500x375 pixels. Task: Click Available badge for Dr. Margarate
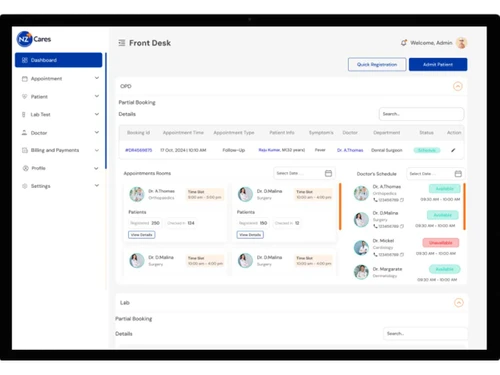click(x=445, y=269)
